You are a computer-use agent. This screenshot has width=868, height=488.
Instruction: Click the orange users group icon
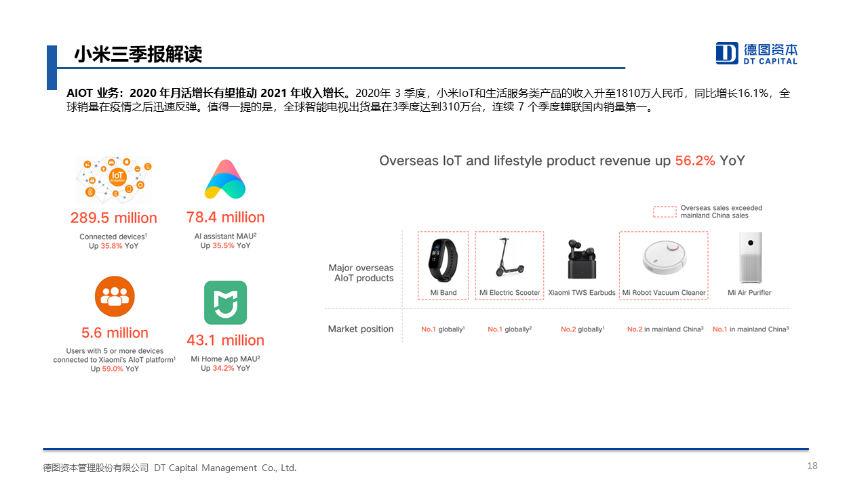[115, 297]
